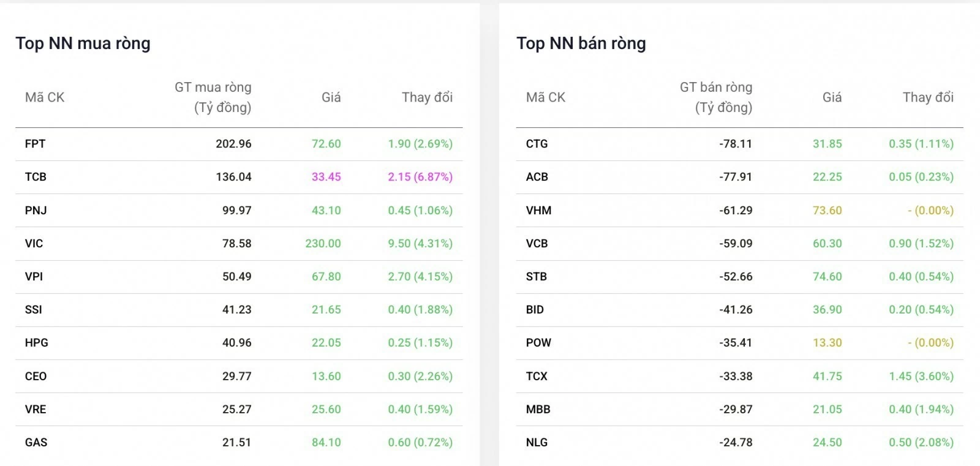The image size is (980, 466).
Task: Click VHM net-sell value -61.29
Action: click(x=736, y=211)
